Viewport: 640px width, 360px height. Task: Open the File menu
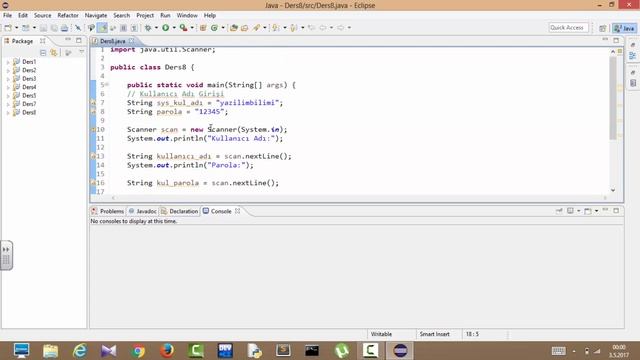click(7, 15)
